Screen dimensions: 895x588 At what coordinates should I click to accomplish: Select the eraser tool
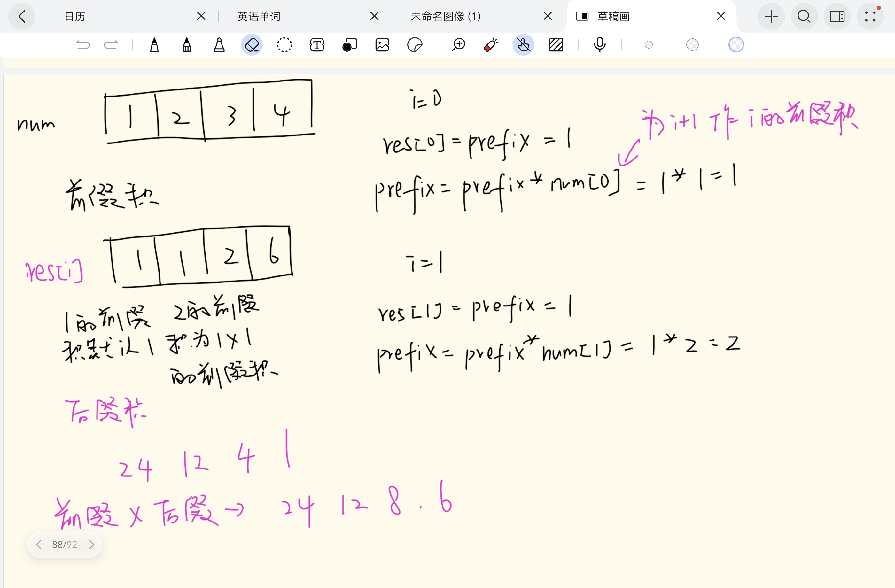252,45
